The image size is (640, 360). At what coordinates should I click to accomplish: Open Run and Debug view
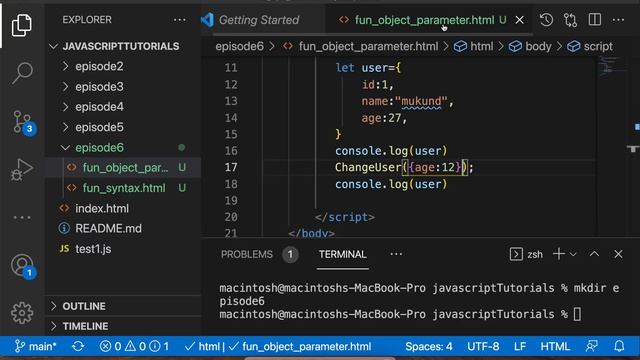tap(22, 169)
